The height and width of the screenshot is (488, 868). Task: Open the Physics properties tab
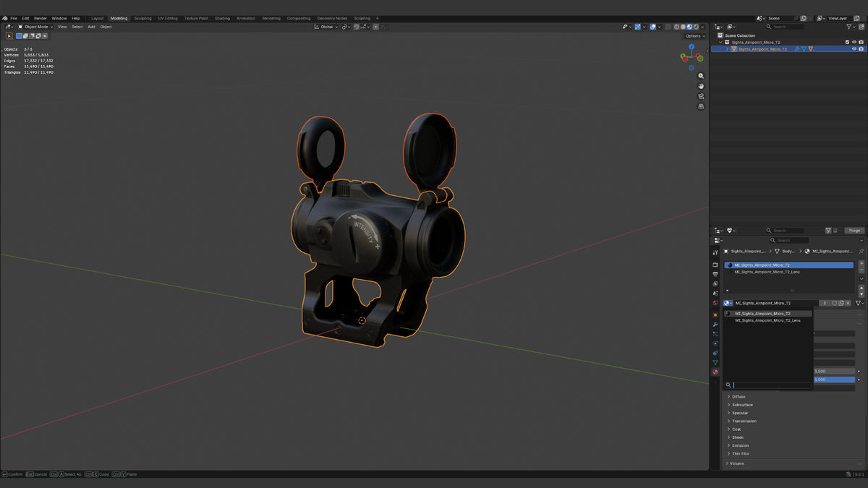click(x=715, y=343)
